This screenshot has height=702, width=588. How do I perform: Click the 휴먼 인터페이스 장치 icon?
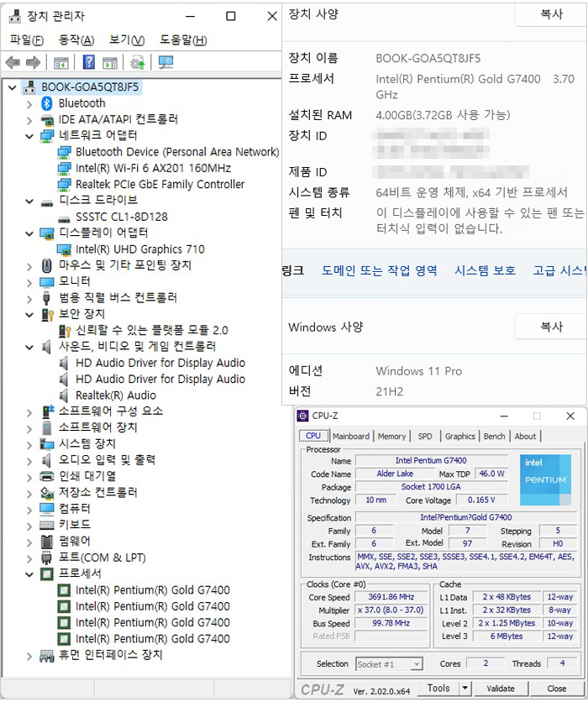pos(47,657)
